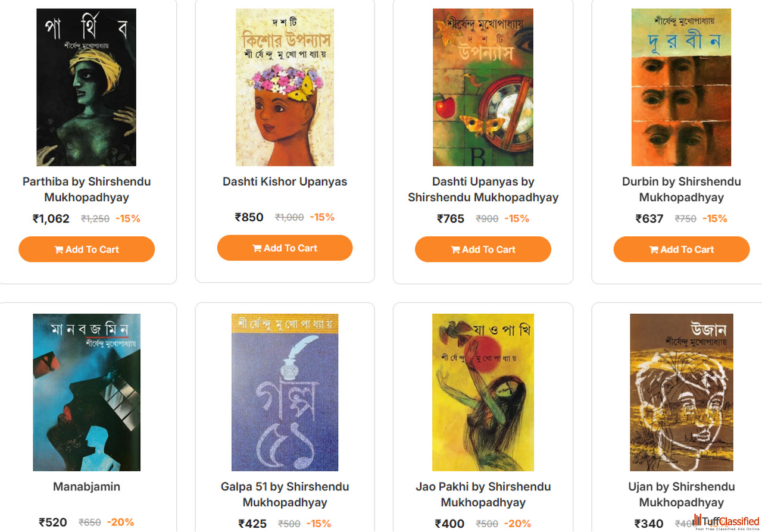The image size is (762, 532).
Task: View the Galpa 51 book cover
Action: [x=285, y=393]
